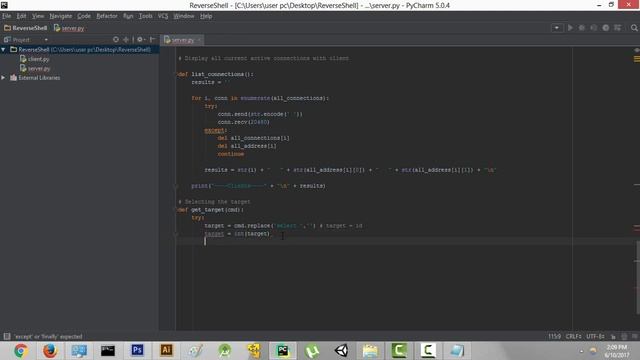
Task: Open Project panel gear settings
Action: (141, 40)
